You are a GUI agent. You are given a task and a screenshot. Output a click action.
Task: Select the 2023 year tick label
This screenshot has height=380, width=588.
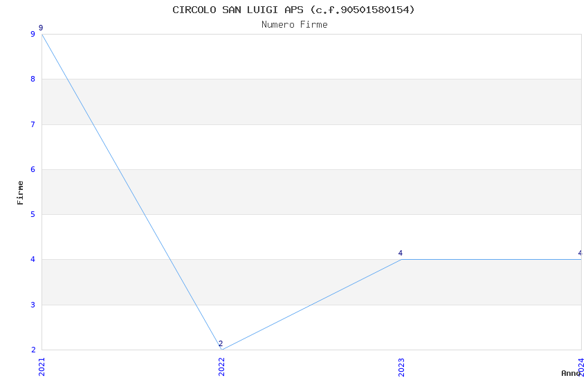[401, 367]
